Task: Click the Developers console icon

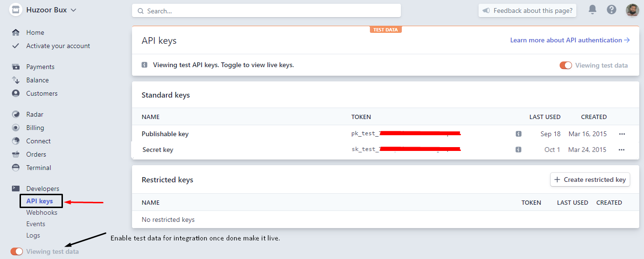Action: pos(16,189)
